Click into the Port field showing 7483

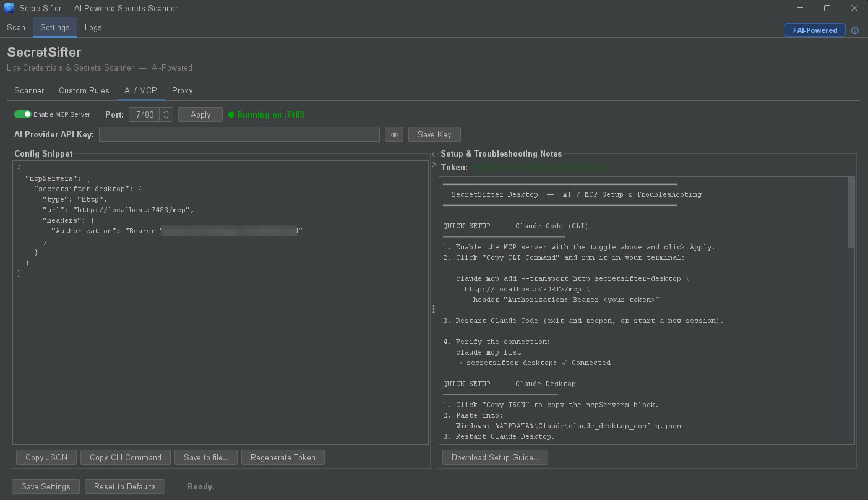(x=144, y=114)
